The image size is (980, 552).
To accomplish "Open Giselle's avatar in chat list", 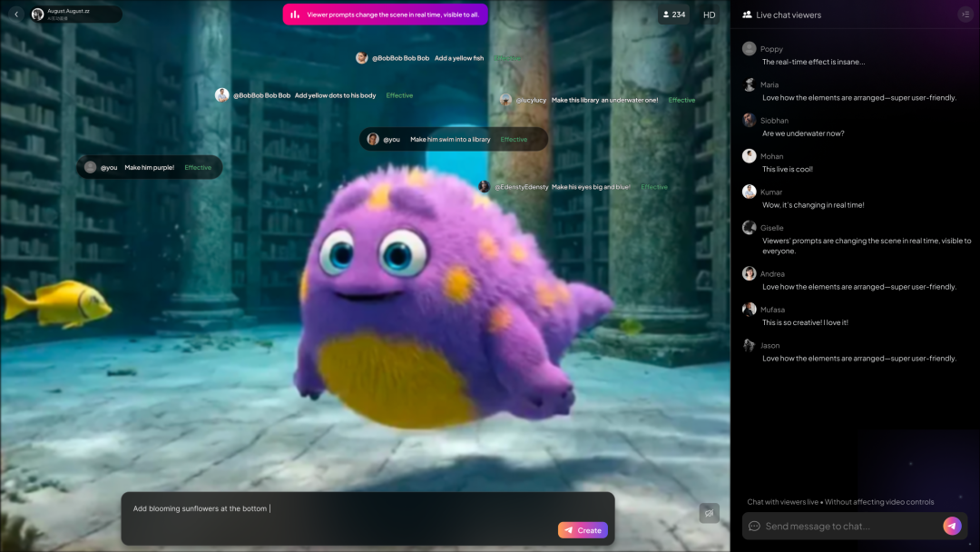I will click(749, 228).
